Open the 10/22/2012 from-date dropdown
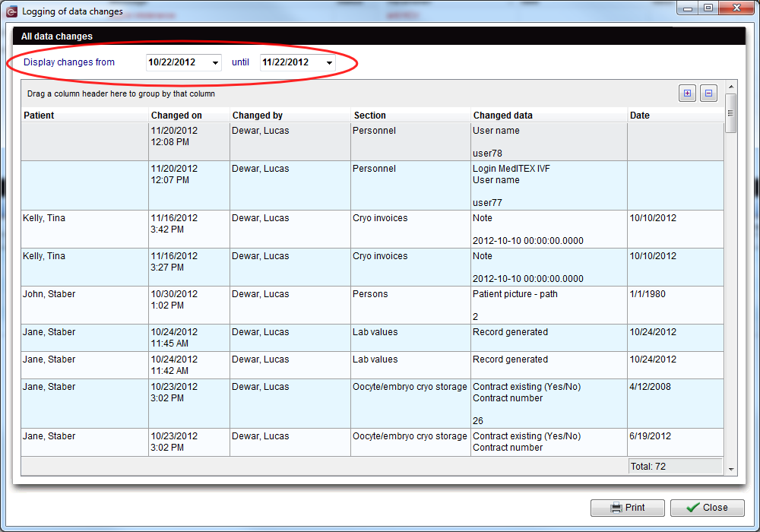The height and width of the screenshot is (532, 760). click(x=215, y=62)
